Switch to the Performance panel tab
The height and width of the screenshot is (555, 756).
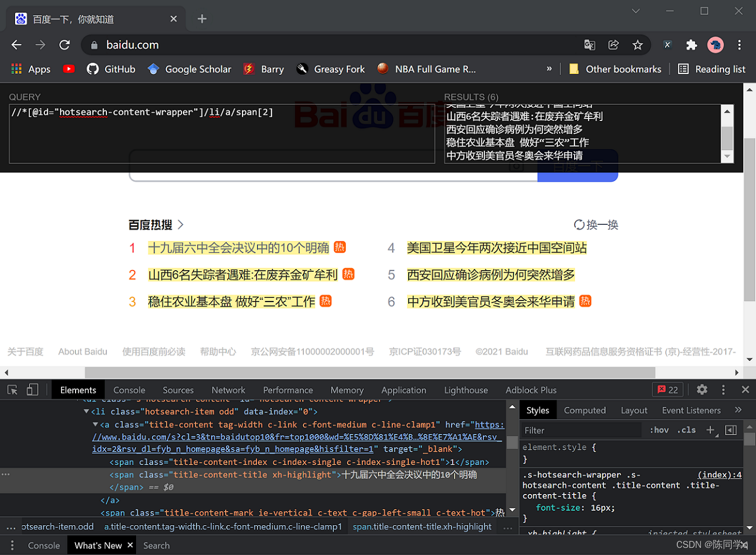(x=288, y=390)
